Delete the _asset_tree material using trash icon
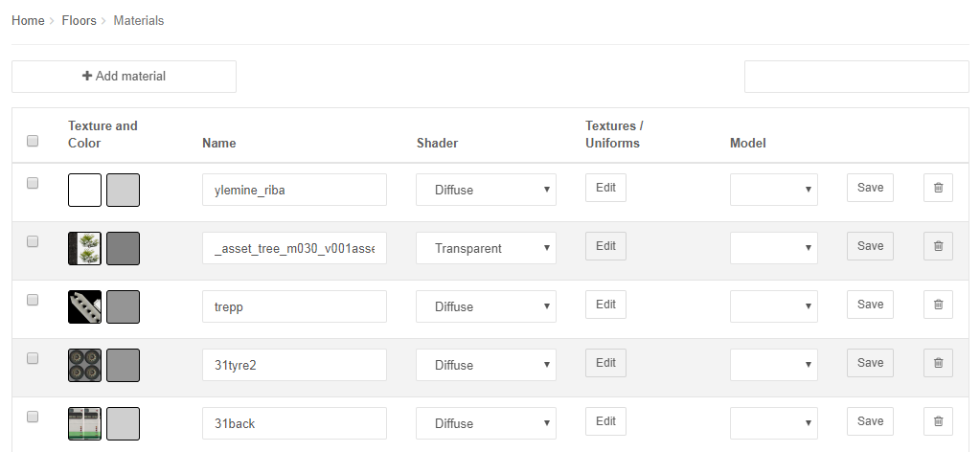The height and width of the screenshot is (452, 980). tap(938, 246)
